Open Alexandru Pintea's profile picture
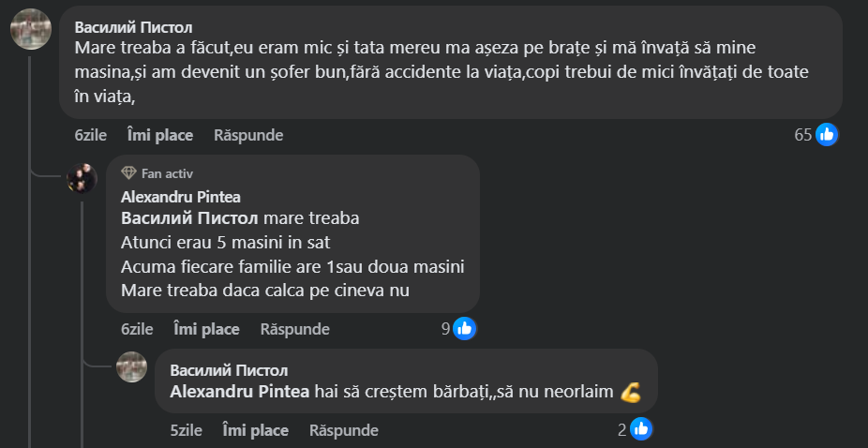The height and width of the screenshot is (448, 868). point(82,177)
